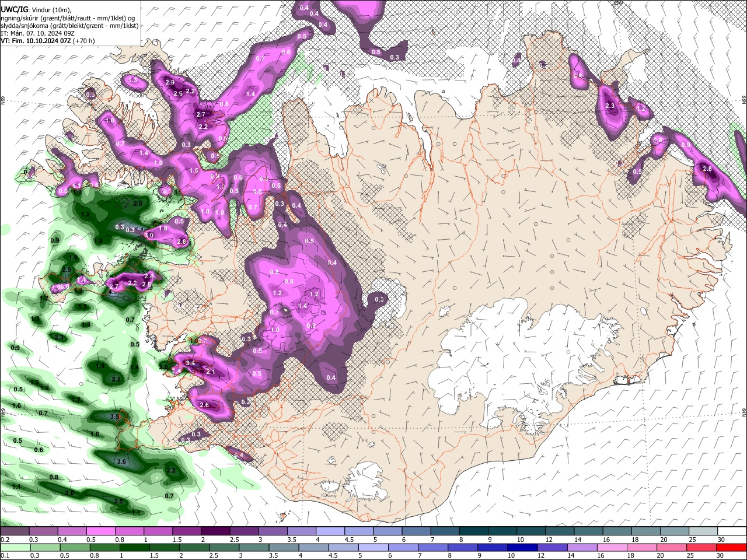The height and width of the screenshot is (560, 747).
Task: Select lower legend swatch between 25 and 30
Action: coord(701,547)
